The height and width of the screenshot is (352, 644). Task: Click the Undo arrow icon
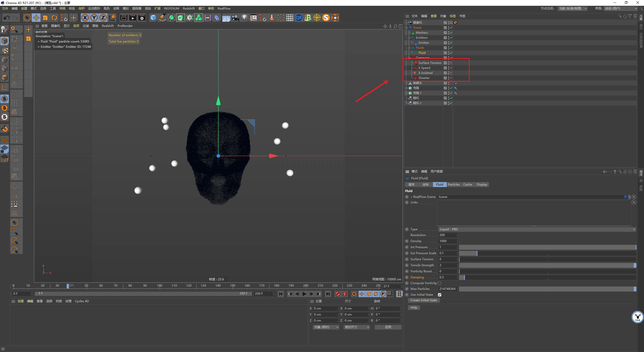[7, 18]
